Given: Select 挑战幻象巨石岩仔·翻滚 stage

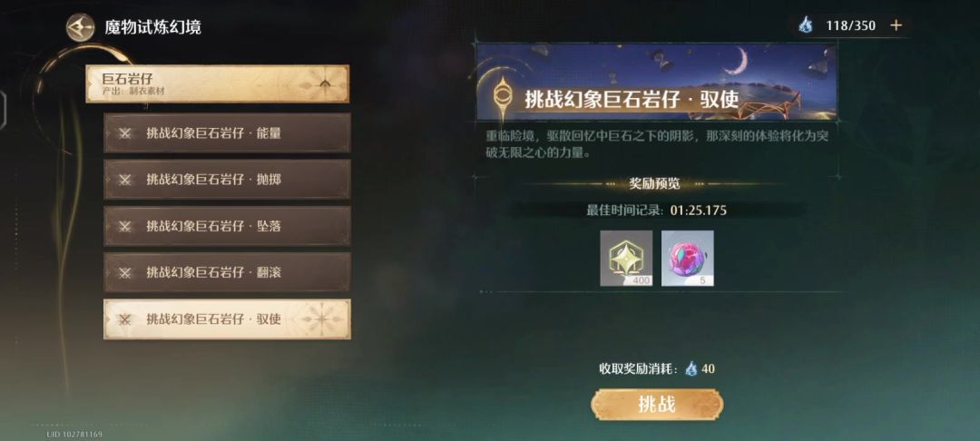Looking at the screenshot, I should tap(227, 272).
